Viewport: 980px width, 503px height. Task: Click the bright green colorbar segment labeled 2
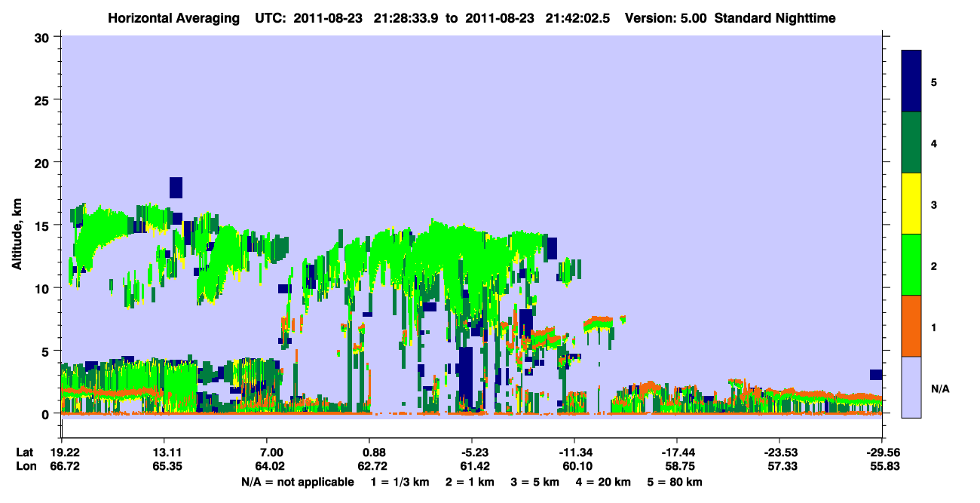[x=911, y=265]
